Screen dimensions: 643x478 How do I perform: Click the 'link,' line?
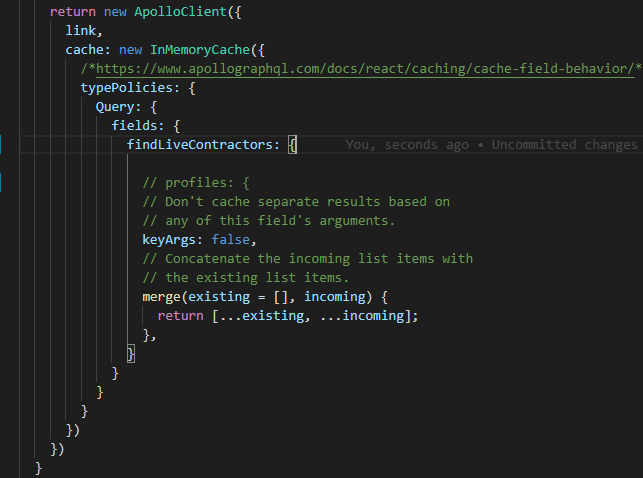click(x=83, y=31)
